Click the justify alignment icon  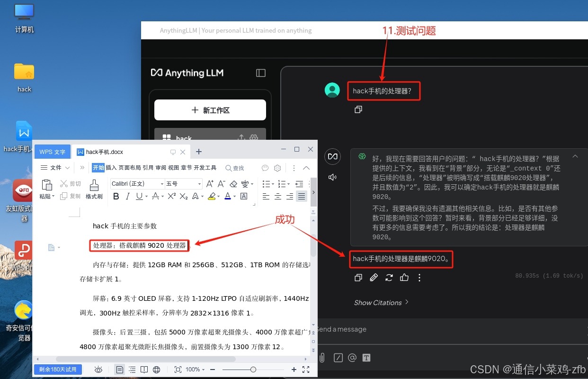pos(301,196)
